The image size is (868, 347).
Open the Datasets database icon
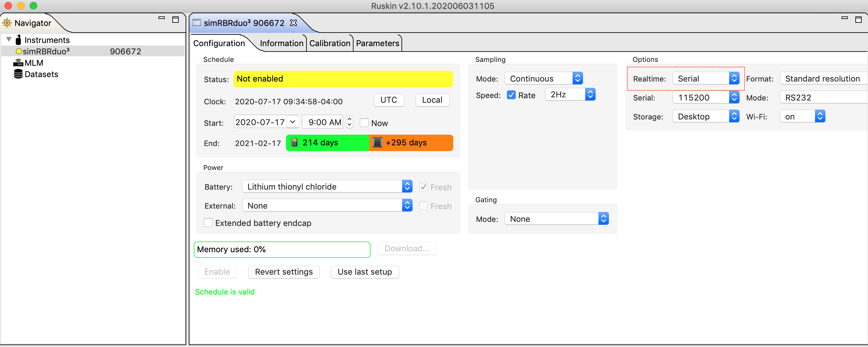pos(18,74)
